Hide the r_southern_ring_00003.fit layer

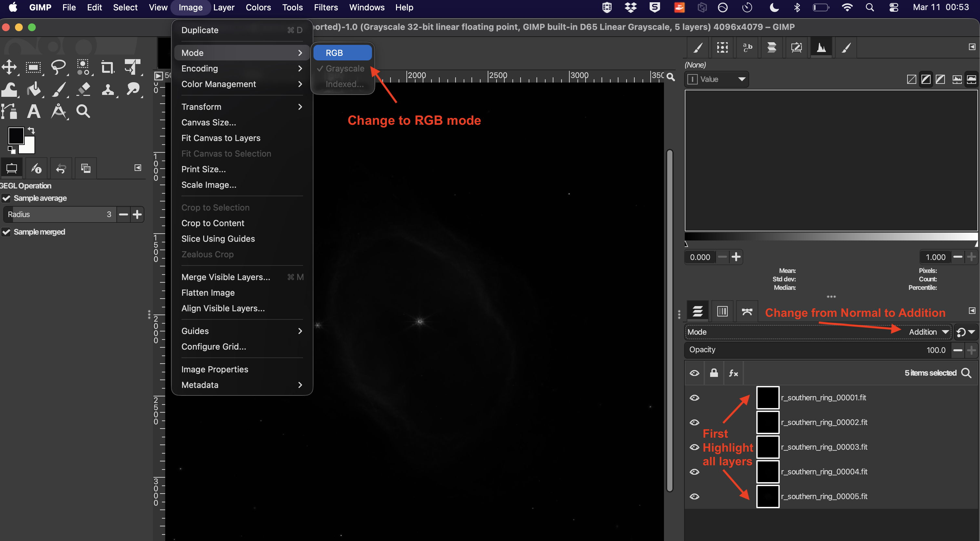pyautogui.click(x=694, y=447)
